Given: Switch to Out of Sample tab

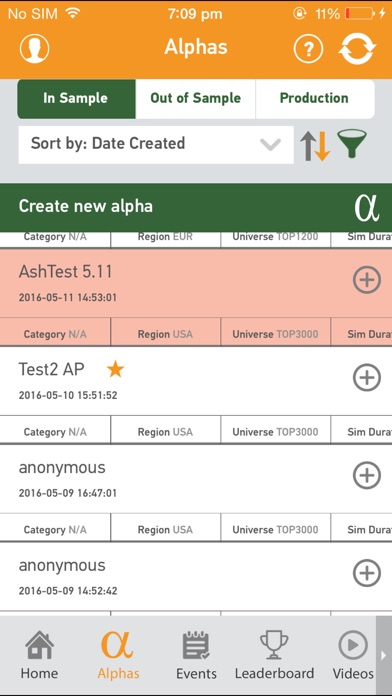Looking at the screenshot, I should pyautogui.click(x=195, y=99).
